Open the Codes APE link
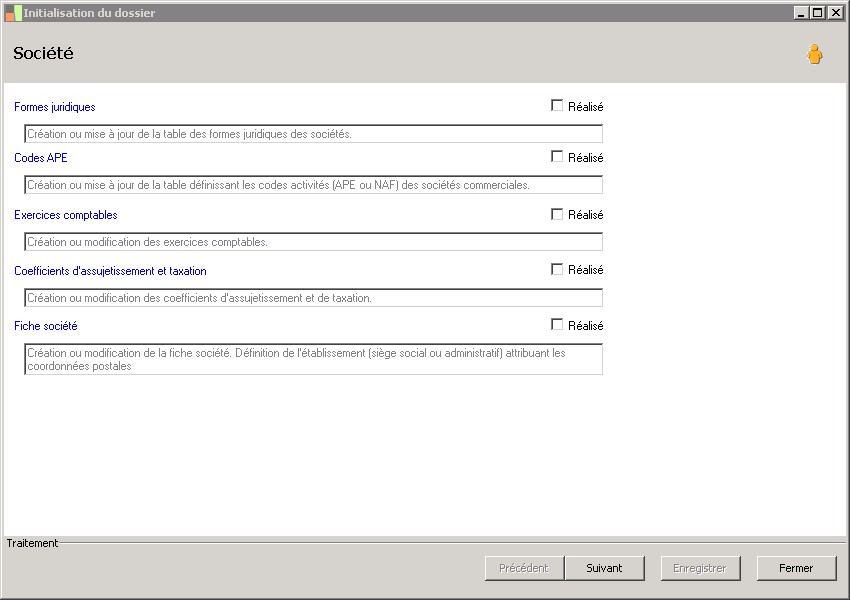 tap(41, 158)
